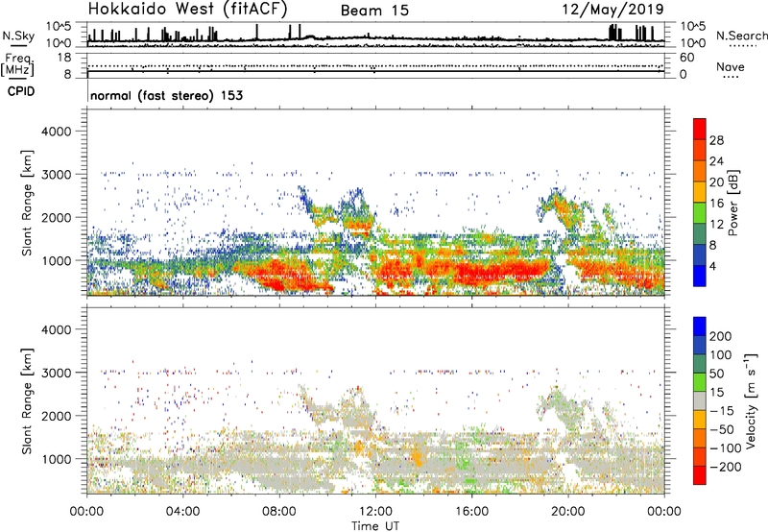768x532 pixels.
Task: Click the "4000" tick of the velocity panel
Action: point(57,329)
